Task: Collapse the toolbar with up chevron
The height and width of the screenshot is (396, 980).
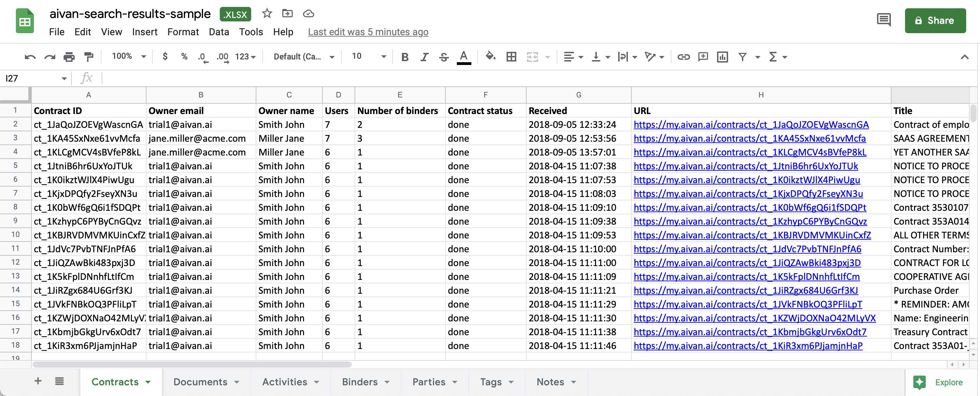Action: click(964, 57)
